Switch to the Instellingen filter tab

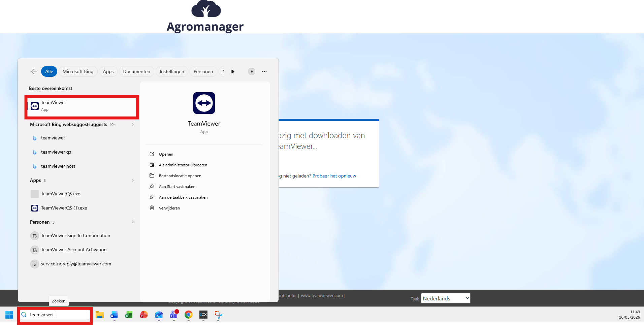(172, 71)
